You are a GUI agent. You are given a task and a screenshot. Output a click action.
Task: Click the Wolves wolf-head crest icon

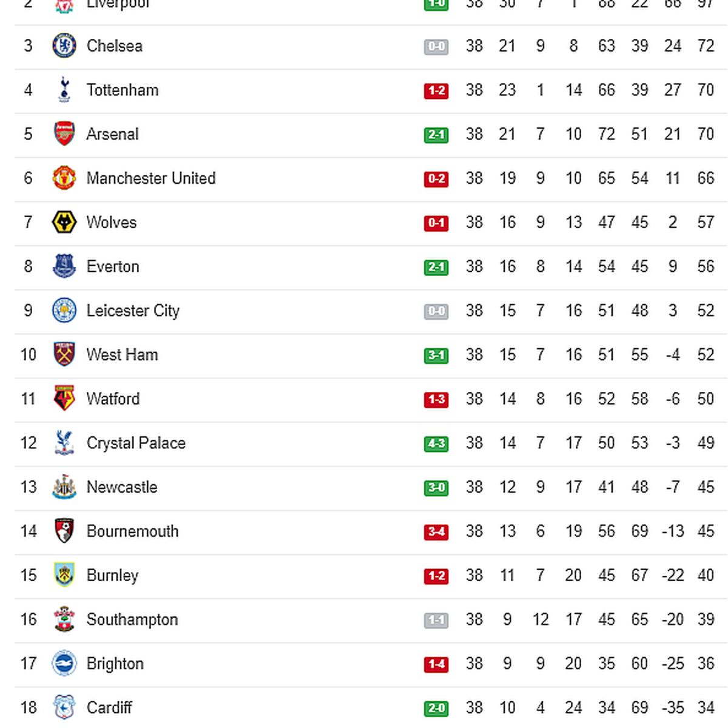tap(64, 223)
